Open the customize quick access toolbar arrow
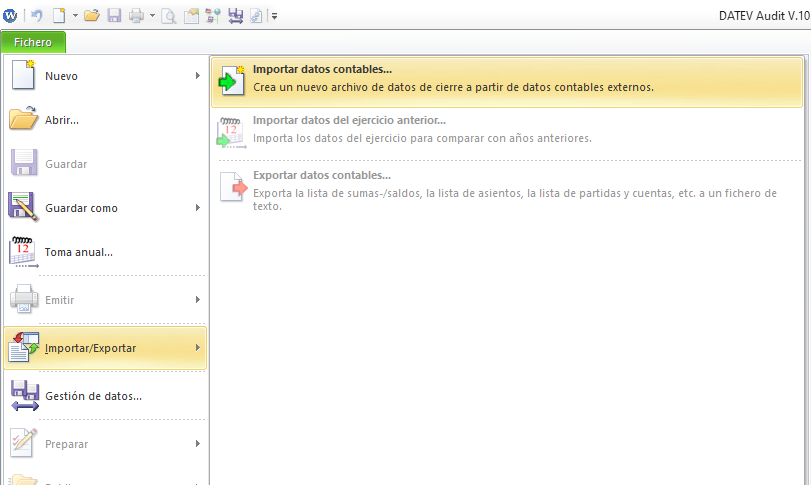 275,16
